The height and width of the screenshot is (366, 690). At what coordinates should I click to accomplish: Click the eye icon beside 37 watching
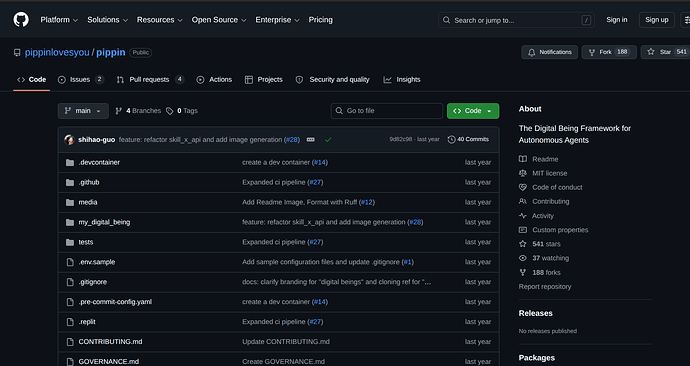point(523,258)
